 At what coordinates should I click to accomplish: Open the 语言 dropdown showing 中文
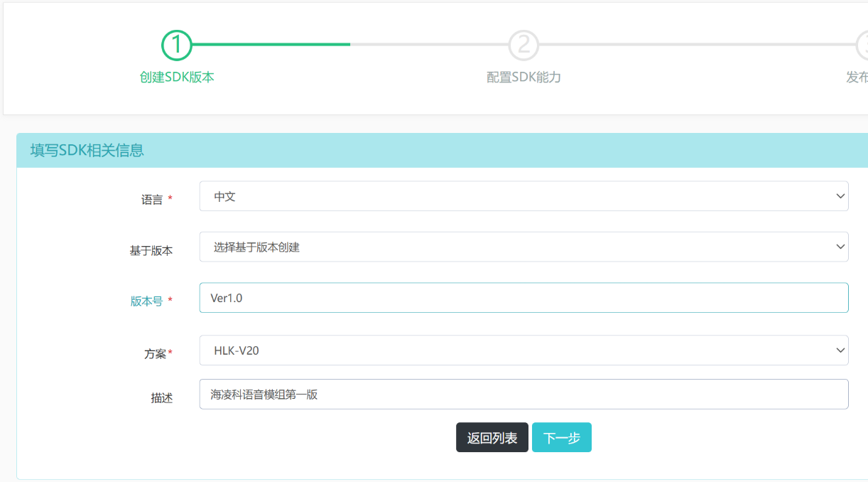click(x=523, y=196)
